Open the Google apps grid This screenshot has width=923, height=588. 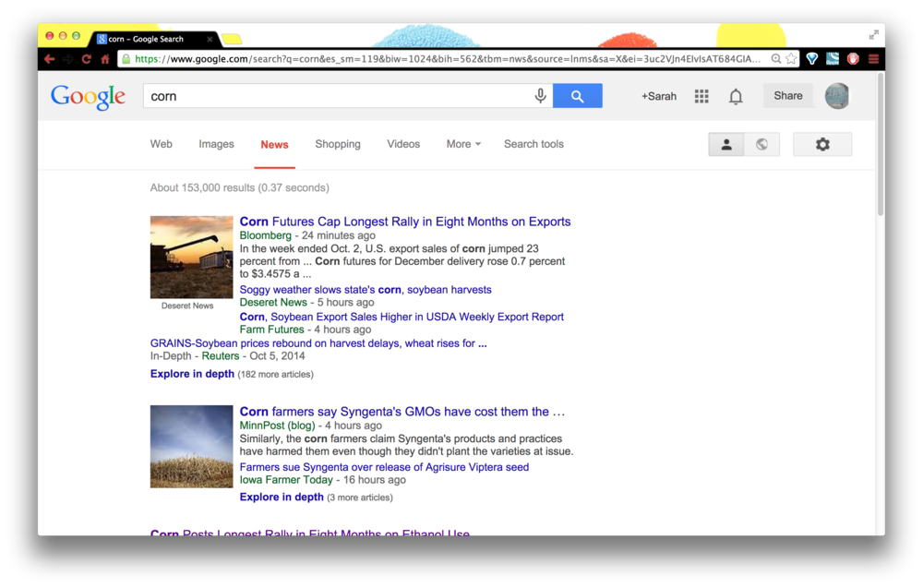click(x=701, y=96)
